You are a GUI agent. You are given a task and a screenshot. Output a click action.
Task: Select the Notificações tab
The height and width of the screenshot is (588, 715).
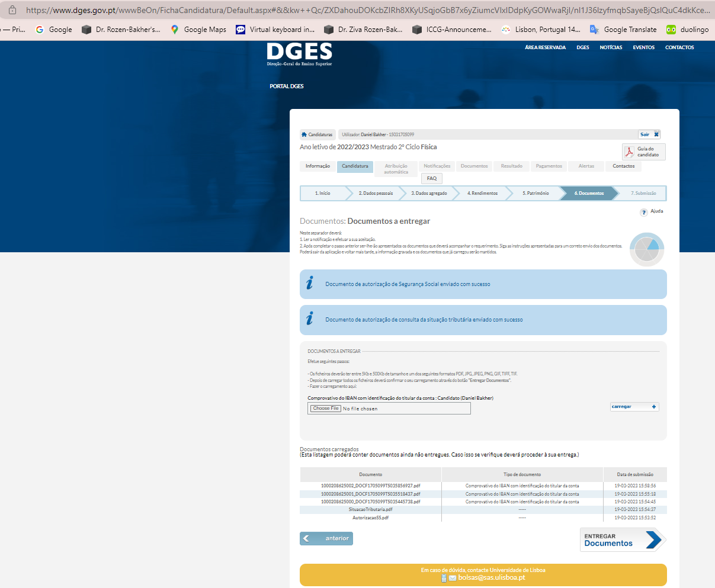click(437, 166)
